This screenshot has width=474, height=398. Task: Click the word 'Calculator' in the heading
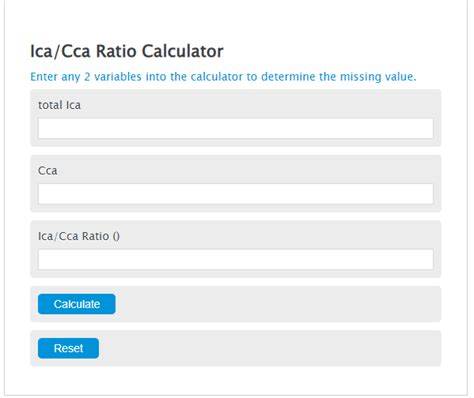click(182, 51)
